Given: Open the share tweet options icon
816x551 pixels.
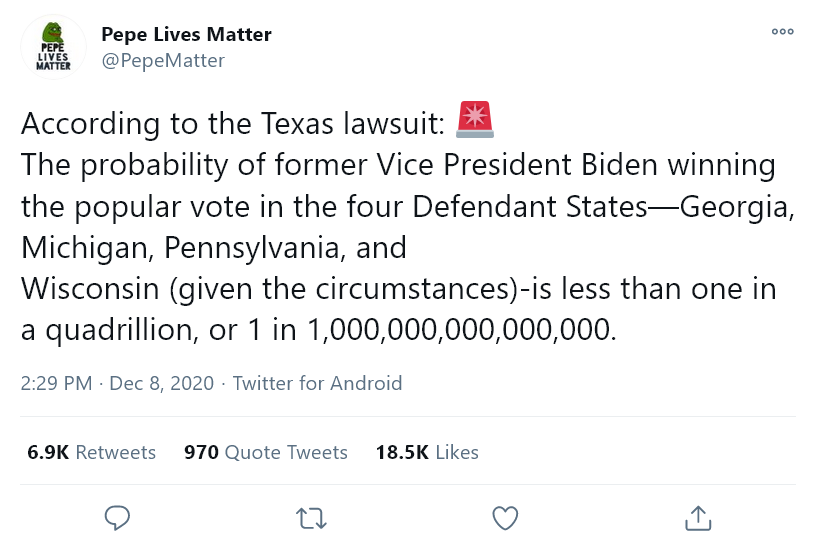Looking at the screenshot, I should click(x=698, y=517).
